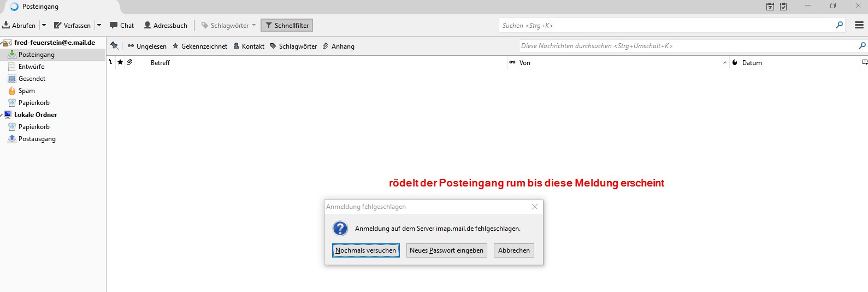
Task: Toggle the Ungelesen unread filter
Action: point(147,46)
